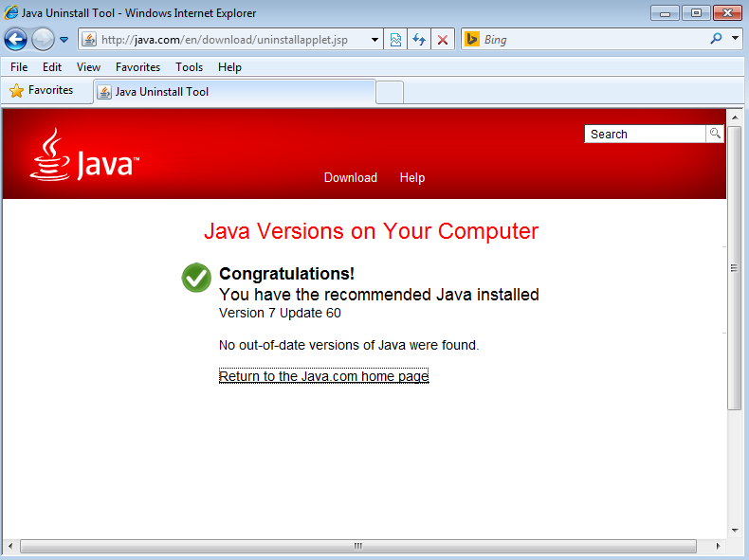Click the Java page icon in address bar

click(x=89, y=40)
